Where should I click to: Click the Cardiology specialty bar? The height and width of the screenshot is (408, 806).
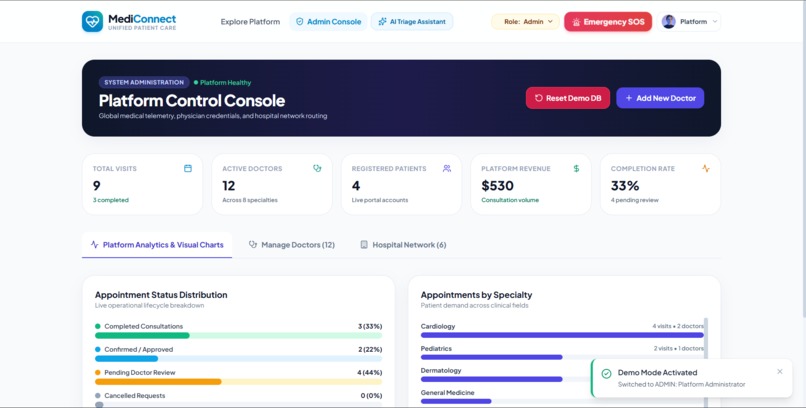562,335
